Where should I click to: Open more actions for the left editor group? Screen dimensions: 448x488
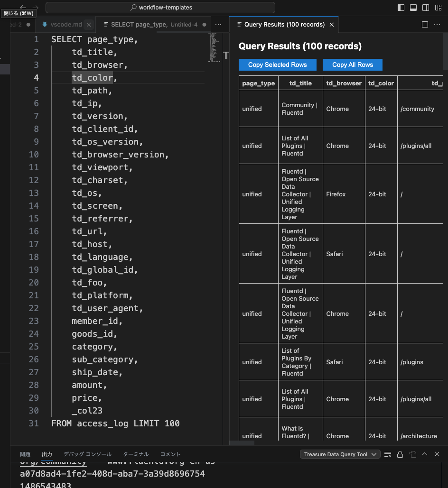coord(218,25)
